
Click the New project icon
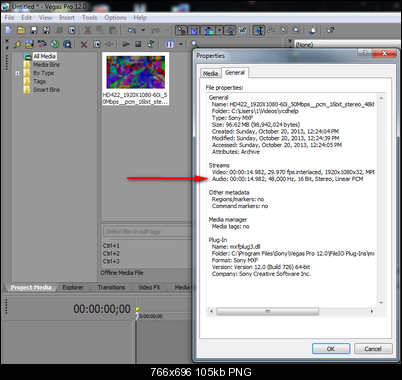click(9, 30)
